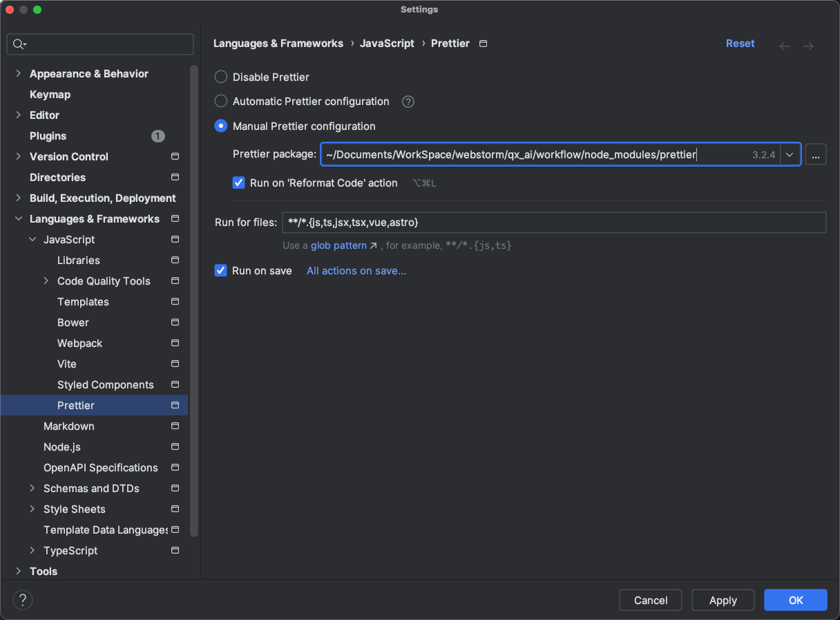Select Automatic Prettier configuration option
Image resolution: width=840 pixels, height=620 pixels.
pyautogui.click(x=221, y=102)
